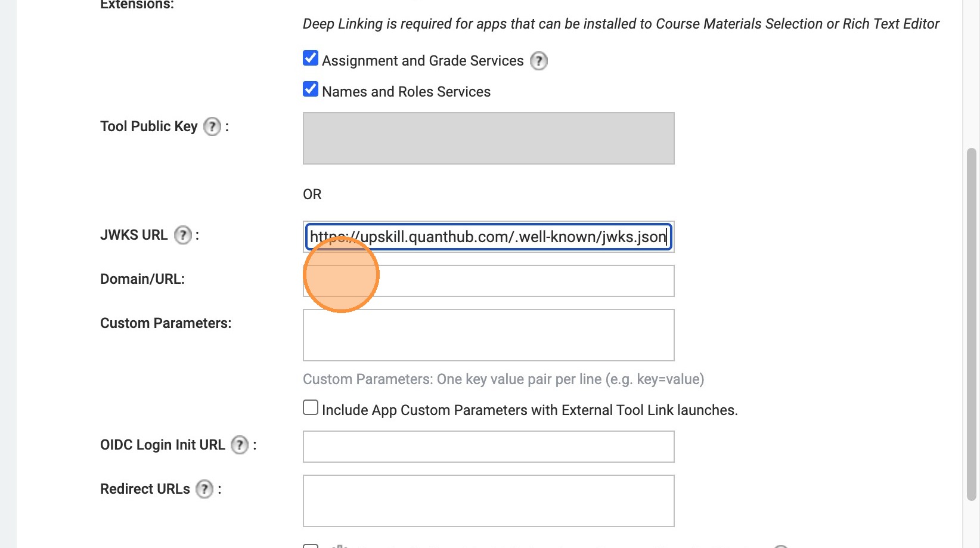Open OIDC Login Init URL help icon
980x548 pixels.
pos(240,445)
